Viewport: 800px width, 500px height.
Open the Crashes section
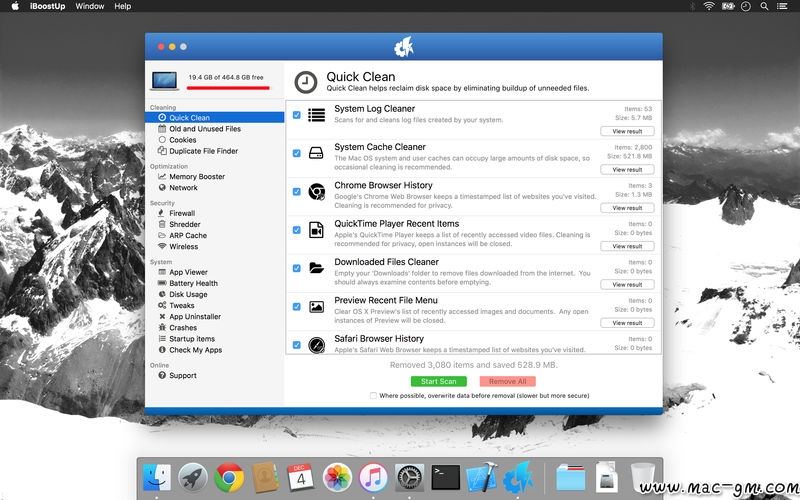coord(177,328)
